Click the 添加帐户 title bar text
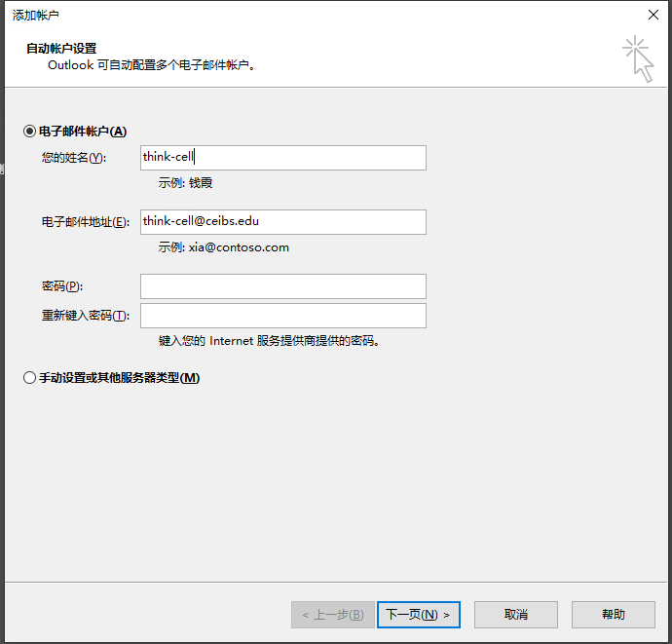The image size is (672, 644). tap(36, 15)
